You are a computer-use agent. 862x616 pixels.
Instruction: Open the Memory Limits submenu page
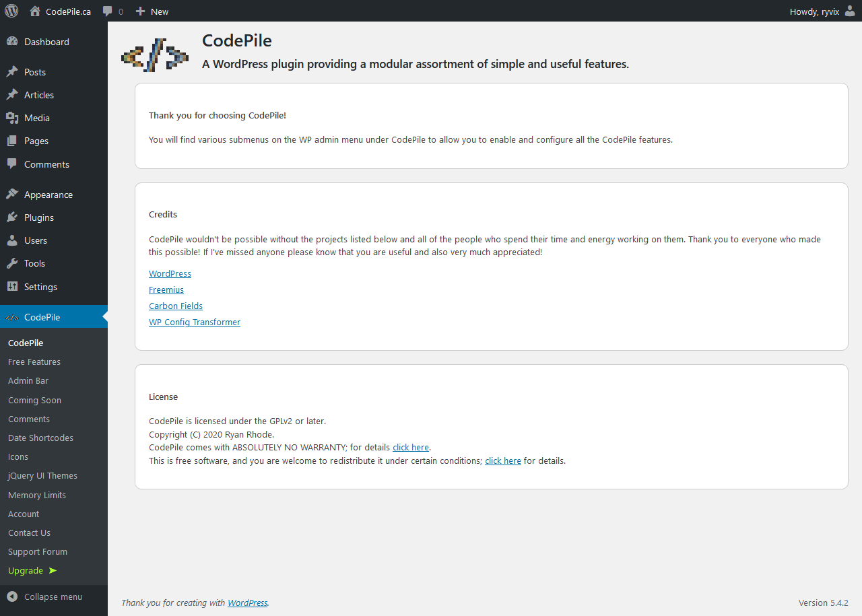click(x=37, y=495)
